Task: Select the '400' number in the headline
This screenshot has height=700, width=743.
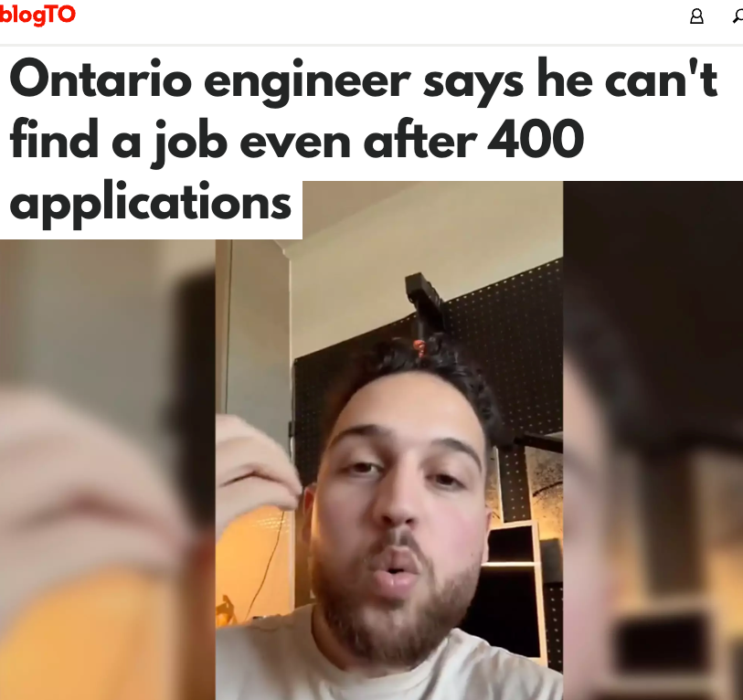Action: click(x=536, y=139)
